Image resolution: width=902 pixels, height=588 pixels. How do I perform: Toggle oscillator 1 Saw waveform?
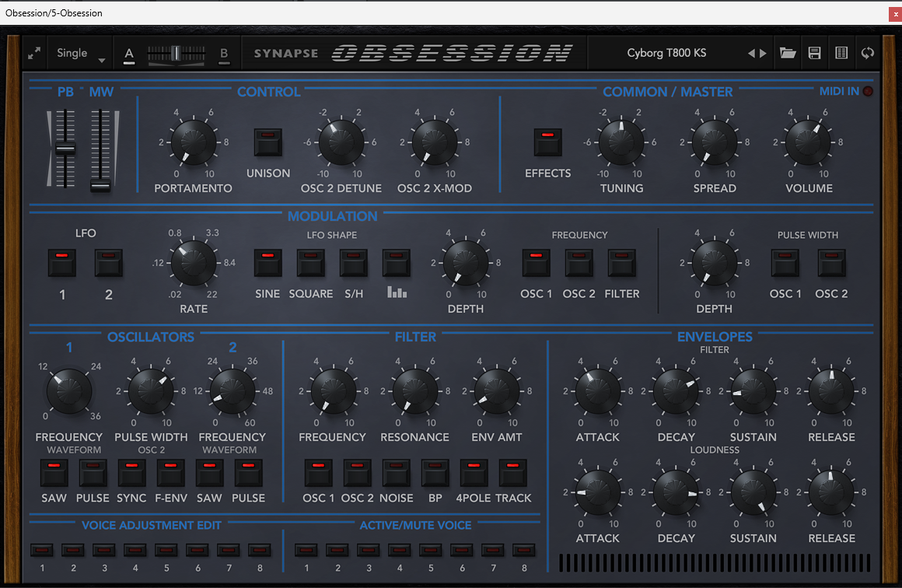(54, 473)
